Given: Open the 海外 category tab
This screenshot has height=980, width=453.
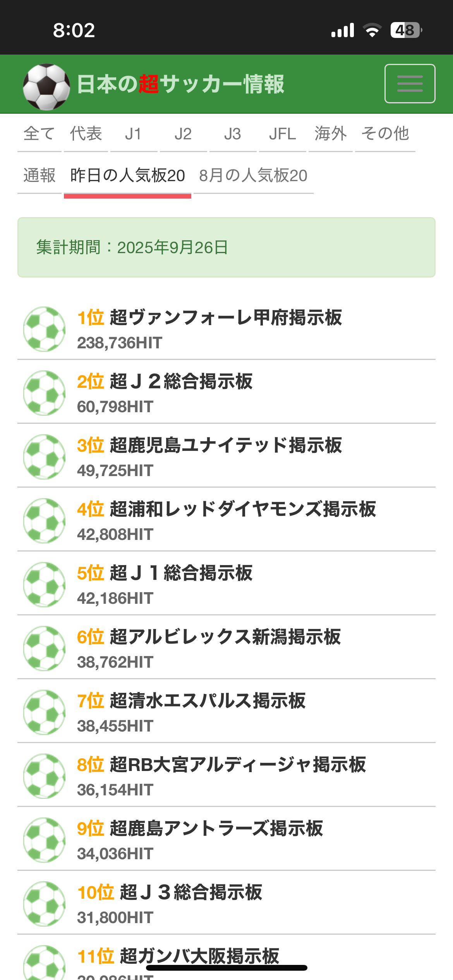Looking at the screenshot, I should pyautogui.click(x=330, y=134).
